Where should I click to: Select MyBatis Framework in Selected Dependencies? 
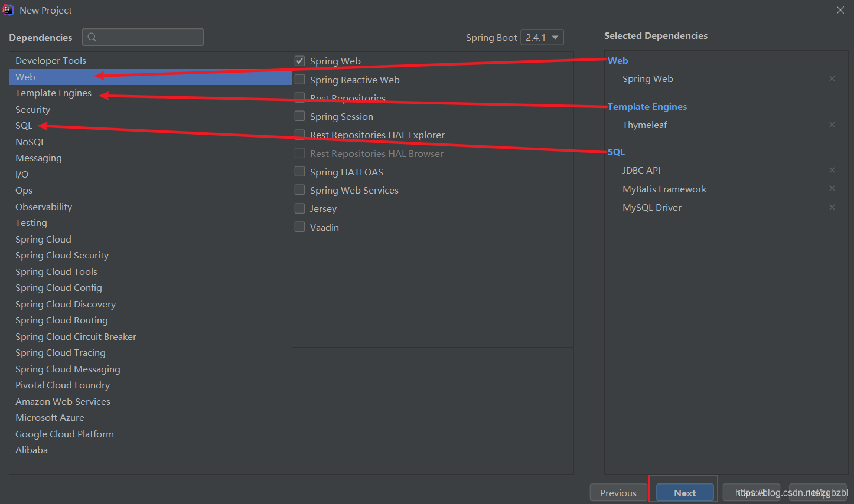(664, 189)
